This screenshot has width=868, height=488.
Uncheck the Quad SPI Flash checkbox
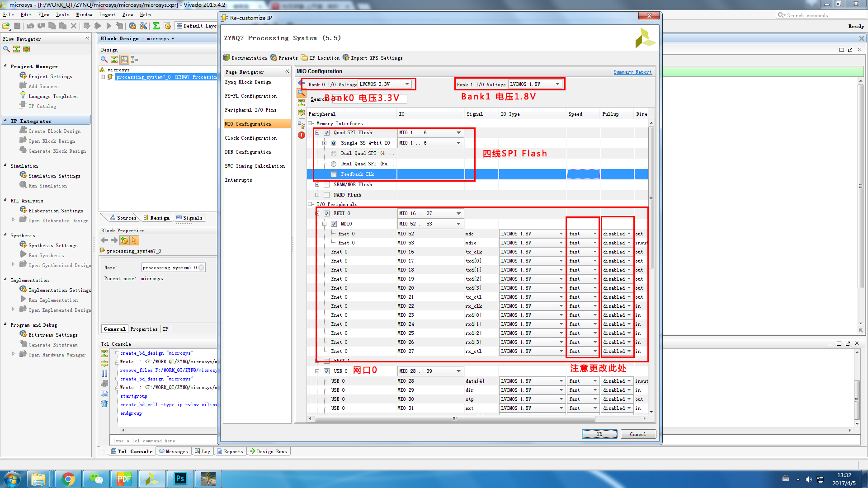click(x=326, y=133)
